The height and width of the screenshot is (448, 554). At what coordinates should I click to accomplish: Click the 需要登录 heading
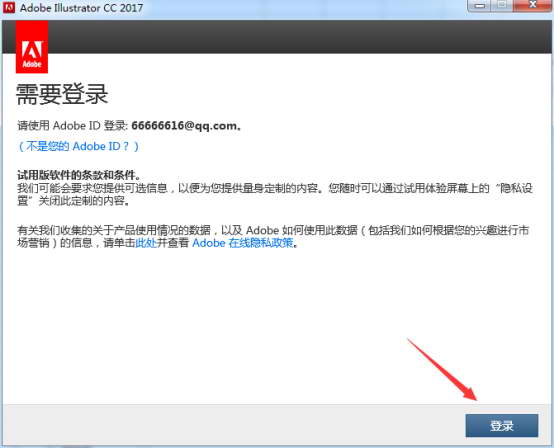click(62, 94)
